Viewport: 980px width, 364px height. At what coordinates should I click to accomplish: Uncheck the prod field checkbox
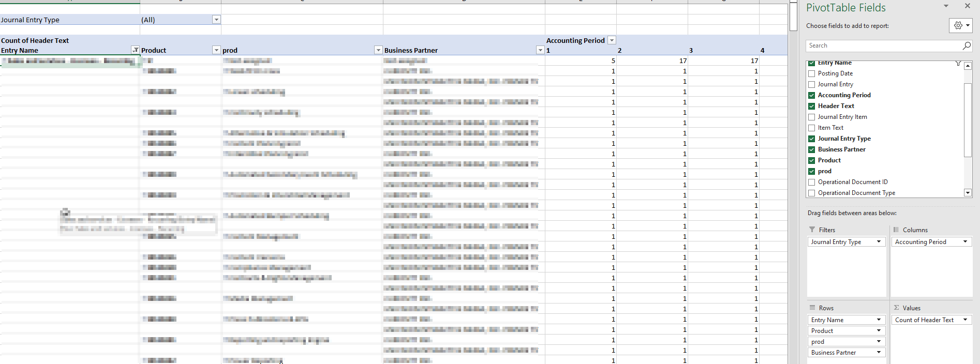click(811, 171)
